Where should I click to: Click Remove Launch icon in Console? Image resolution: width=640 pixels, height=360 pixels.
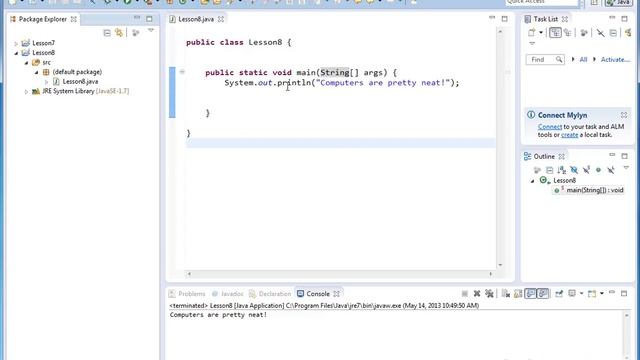(477, 294)
